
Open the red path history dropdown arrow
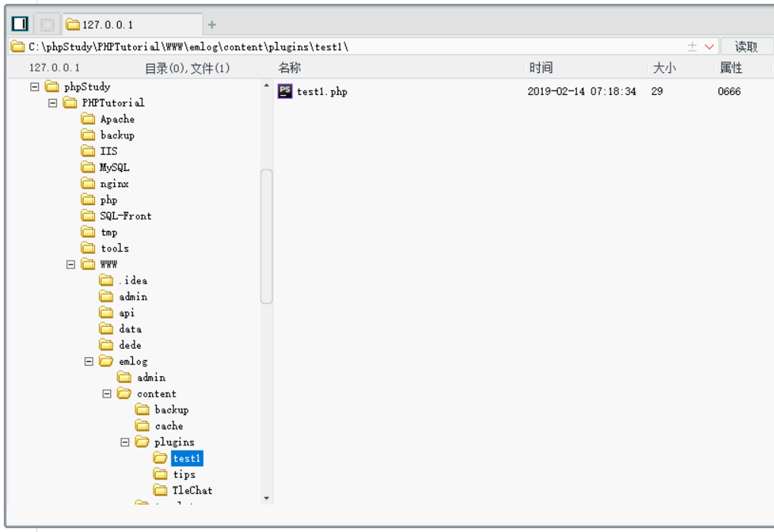709,47
